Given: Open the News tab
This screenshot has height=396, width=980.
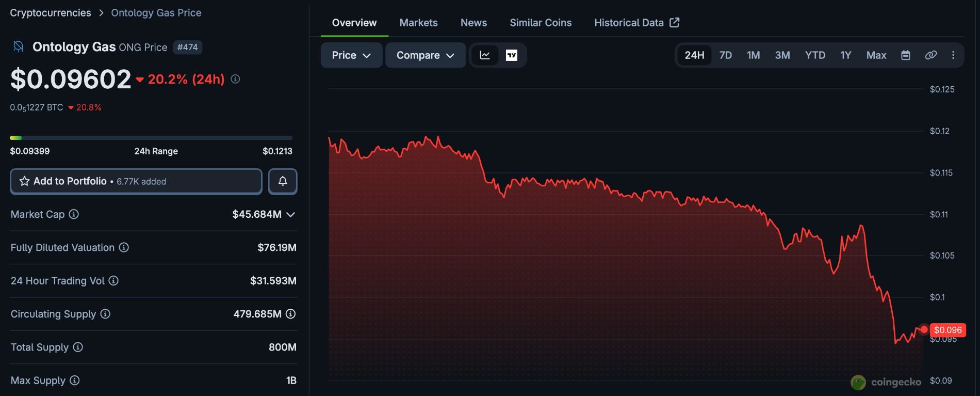Looking at the screenshot, I should pos(473,23).
